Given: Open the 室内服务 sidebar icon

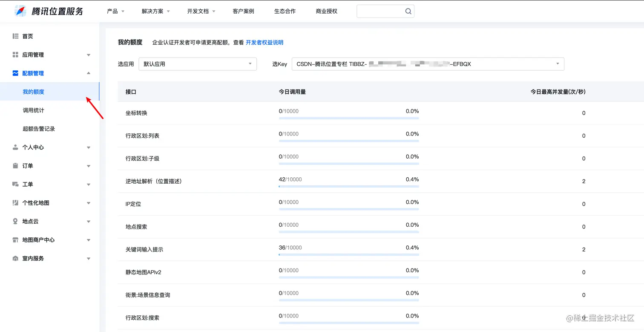Looking at the screenshot, I should [16, 258].
